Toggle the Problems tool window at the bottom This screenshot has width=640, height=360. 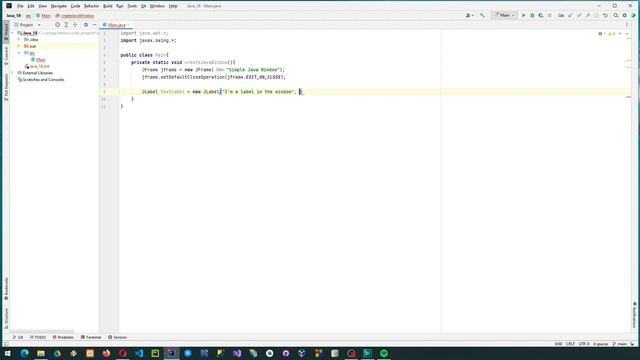(x=63, y=337)
